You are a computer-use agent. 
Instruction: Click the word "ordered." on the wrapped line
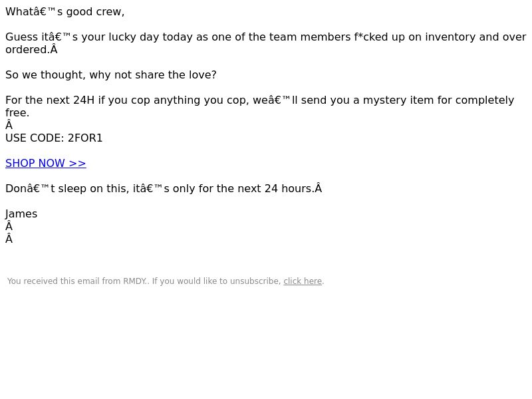tap(28, 49)
